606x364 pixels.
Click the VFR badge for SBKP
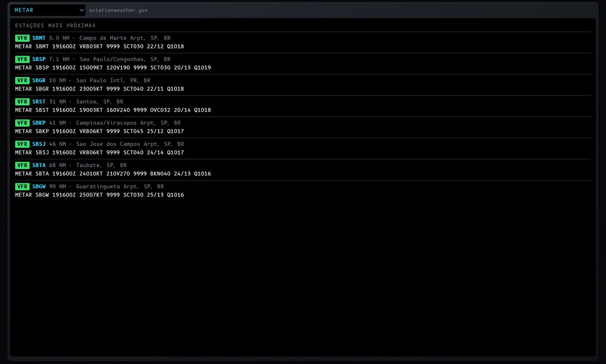[x=22, y=123]
